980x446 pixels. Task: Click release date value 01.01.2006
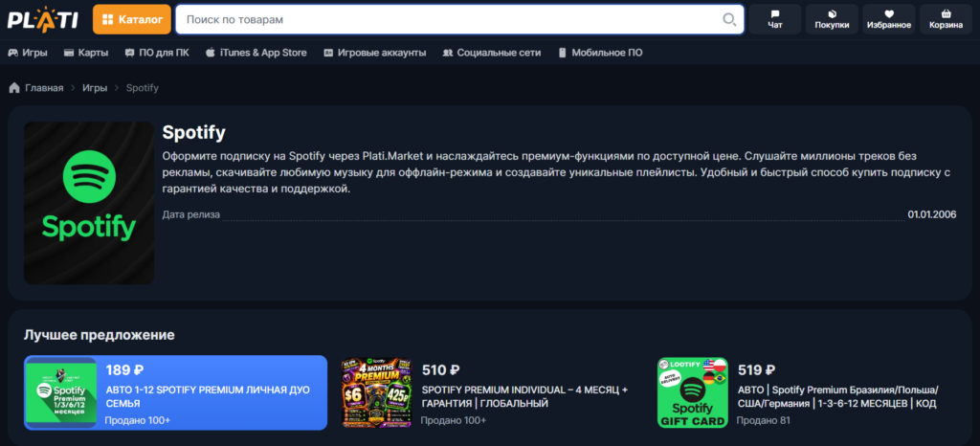click(932, 214)
